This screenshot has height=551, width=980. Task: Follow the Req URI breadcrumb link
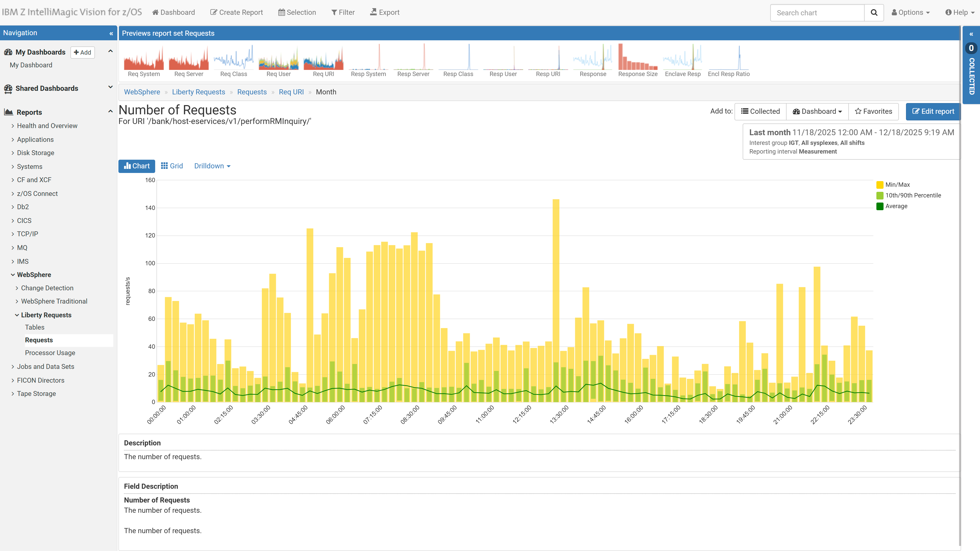coord(291,92)
